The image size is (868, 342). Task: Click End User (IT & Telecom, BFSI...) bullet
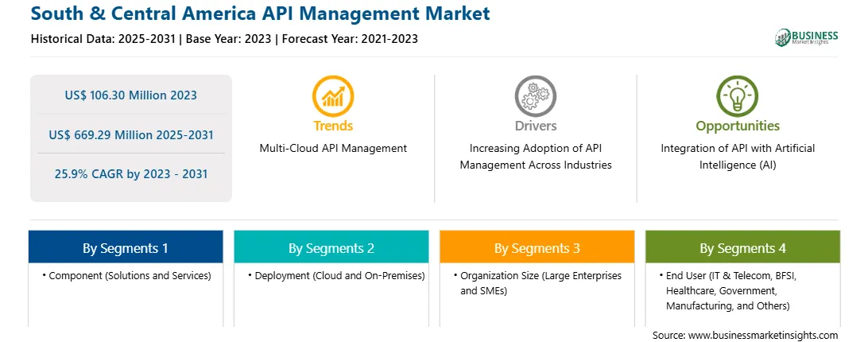click(728, 290)
